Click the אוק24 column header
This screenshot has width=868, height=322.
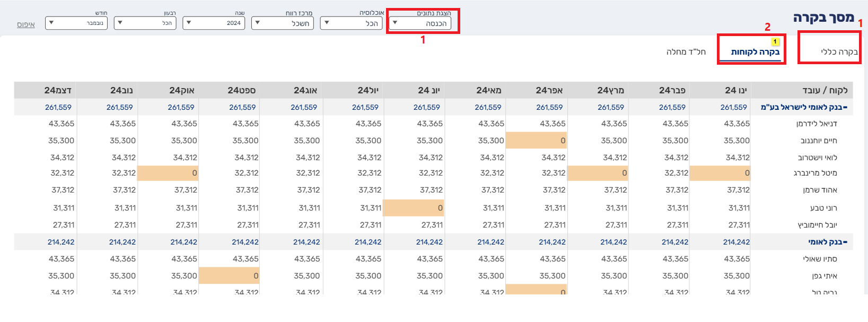182,90
